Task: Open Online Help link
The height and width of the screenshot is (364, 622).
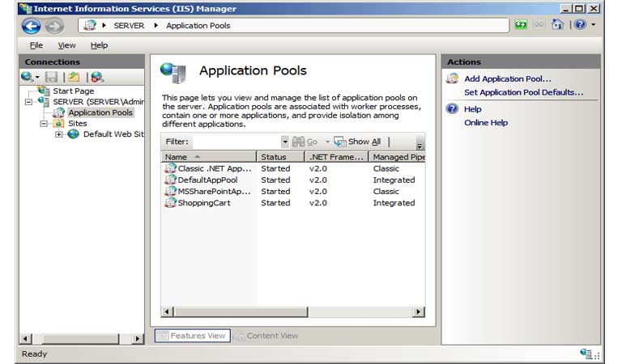Action: [x=486, y=123]
